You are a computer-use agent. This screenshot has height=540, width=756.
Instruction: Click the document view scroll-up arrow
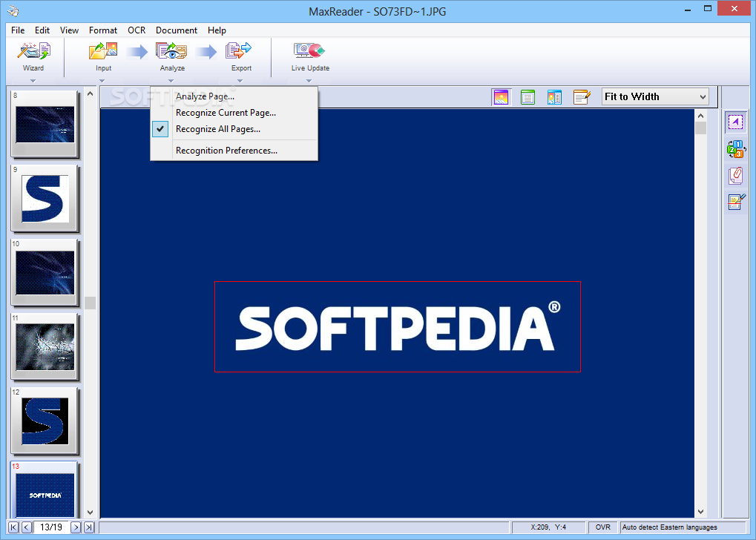pyautogui.click(x=700, y=116)
